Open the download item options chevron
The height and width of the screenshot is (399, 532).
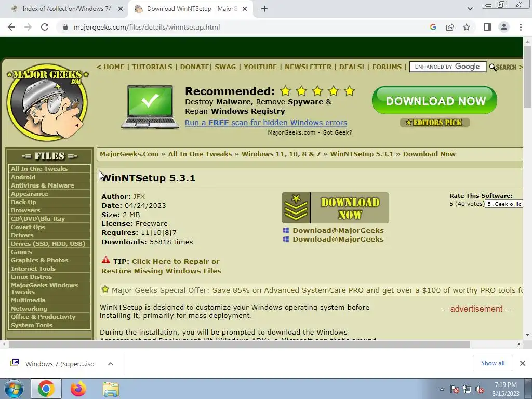coord(110,364)
